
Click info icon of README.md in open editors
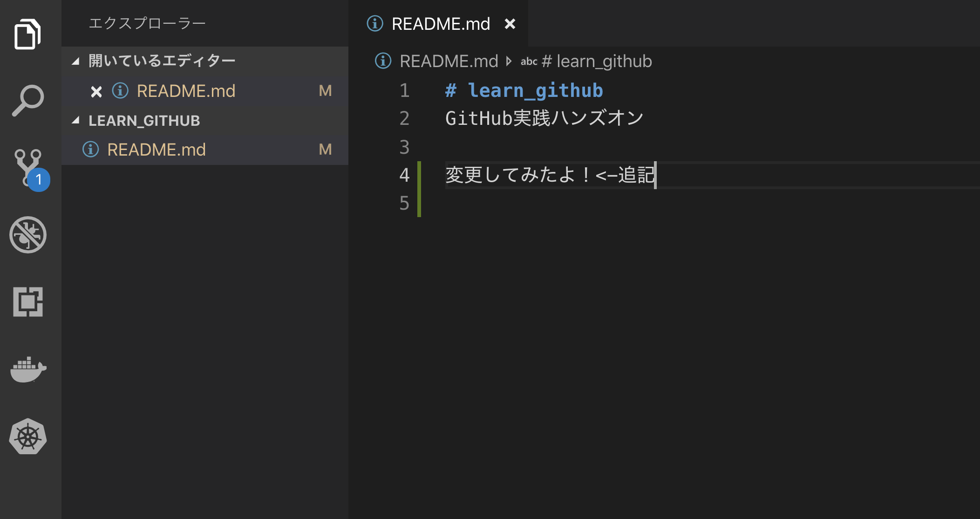pyautogui.click(x=120, y=91)
